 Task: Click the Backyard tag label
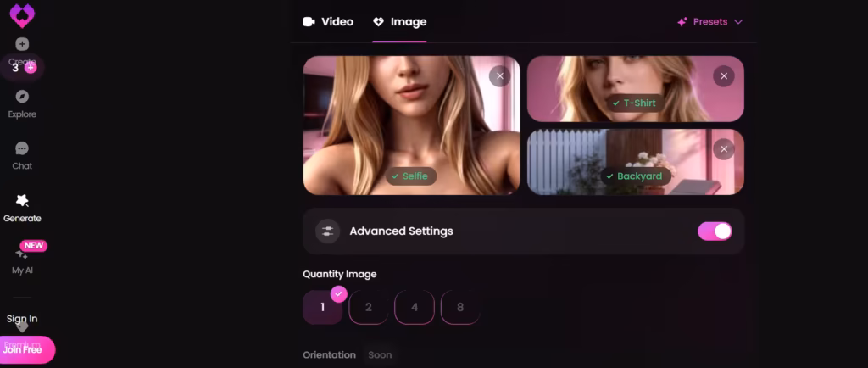coord(635,176)
